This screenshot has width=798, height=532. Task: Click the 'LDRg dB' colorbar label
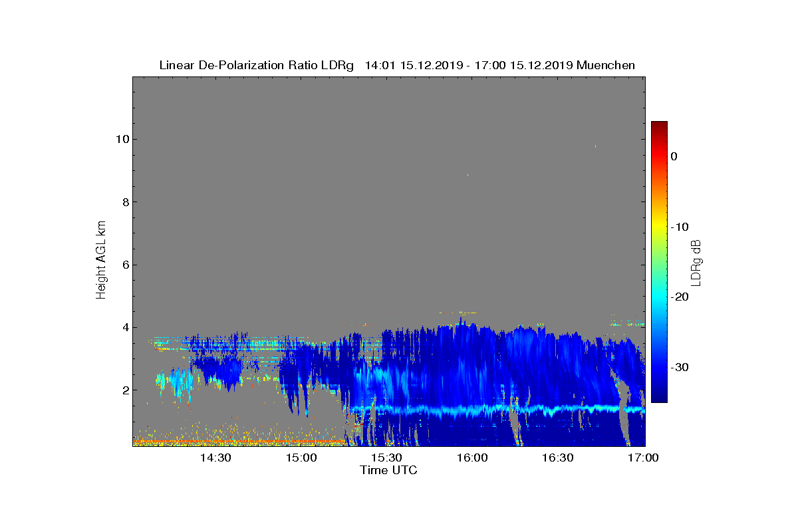tap(696, 263)
